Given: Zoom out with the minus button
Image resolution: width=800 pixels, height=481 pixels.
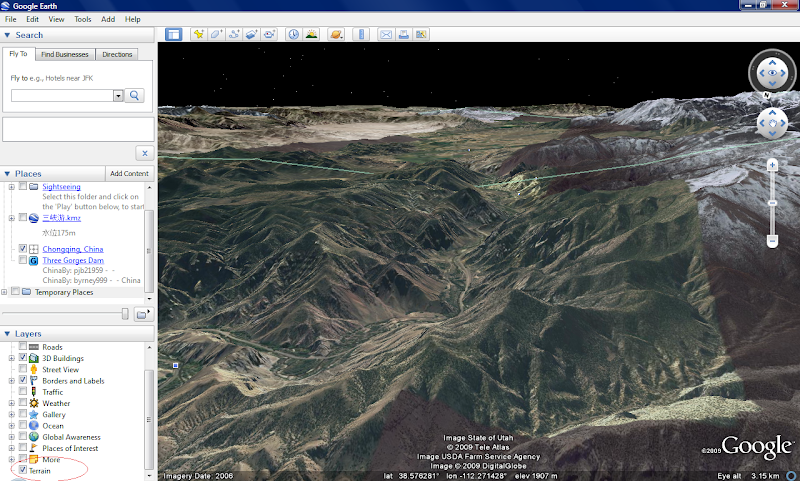Looking at the screenshot, I should click(772, 241).
